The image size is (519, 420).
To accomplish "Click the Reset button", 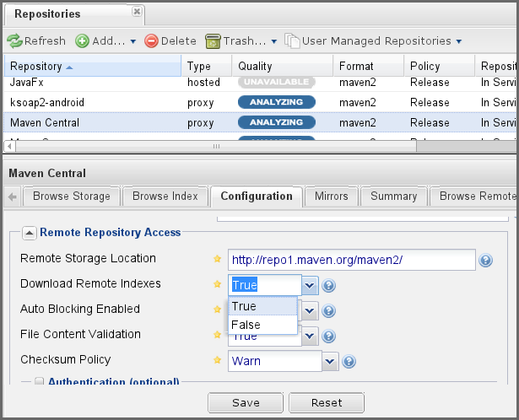I will [x=327, y=403].
